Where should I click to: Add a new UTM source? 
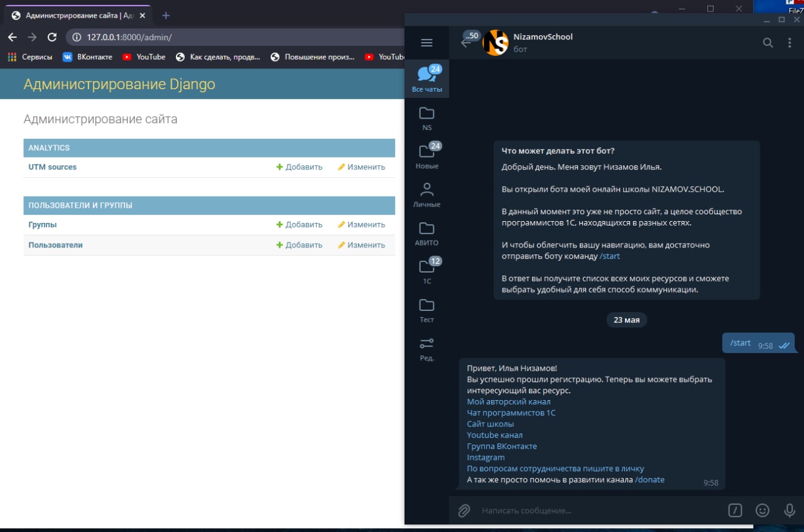(x=300, y=167)
